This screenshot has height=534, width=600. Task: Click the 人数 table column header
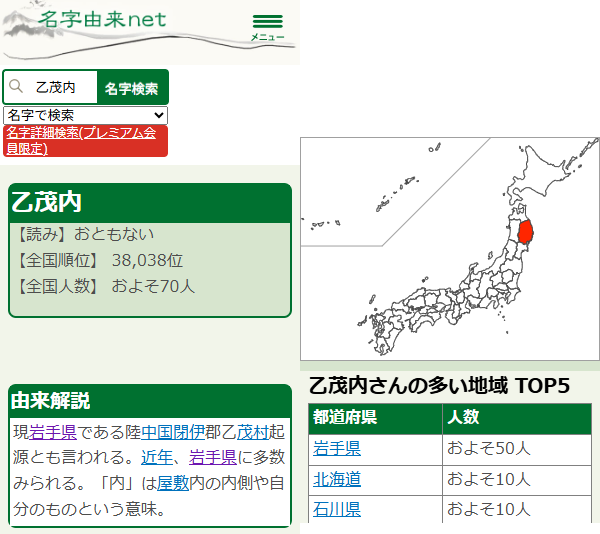click(464, 418)
